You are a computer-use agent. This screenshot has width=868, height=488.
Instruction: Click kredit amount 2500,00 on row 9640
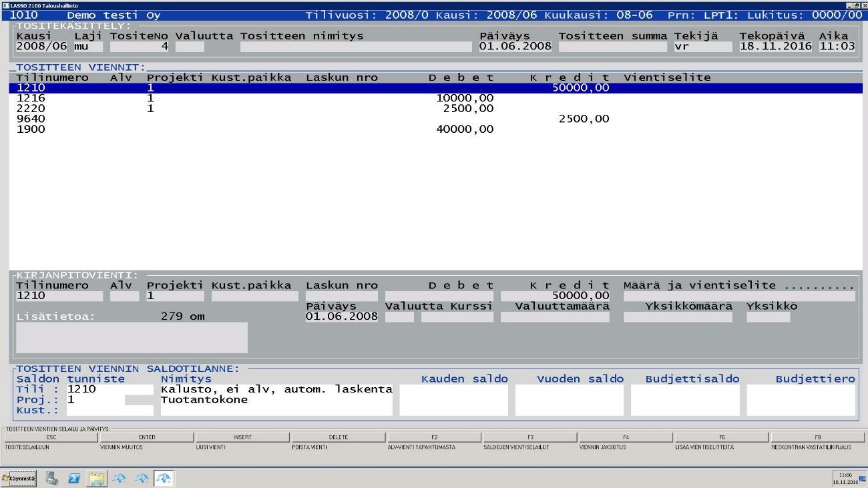tap(584, 119)
